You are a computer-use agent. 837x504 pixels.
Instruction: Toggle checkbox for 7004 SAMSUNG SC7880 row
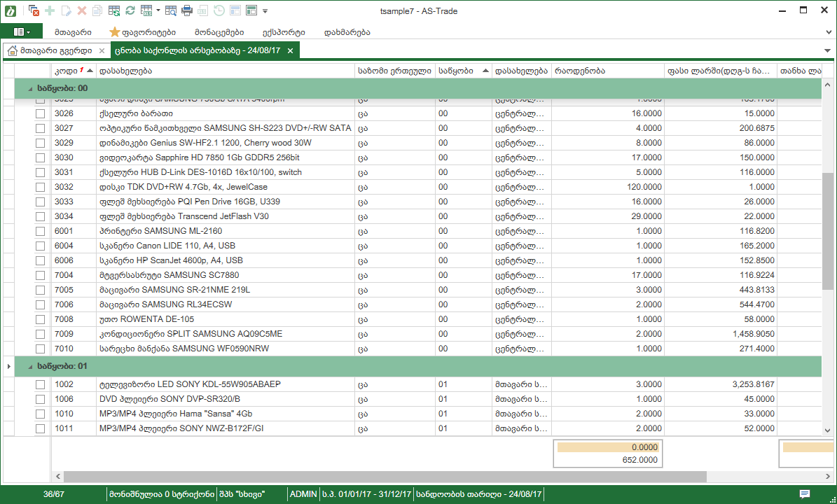tap(40, 275)
